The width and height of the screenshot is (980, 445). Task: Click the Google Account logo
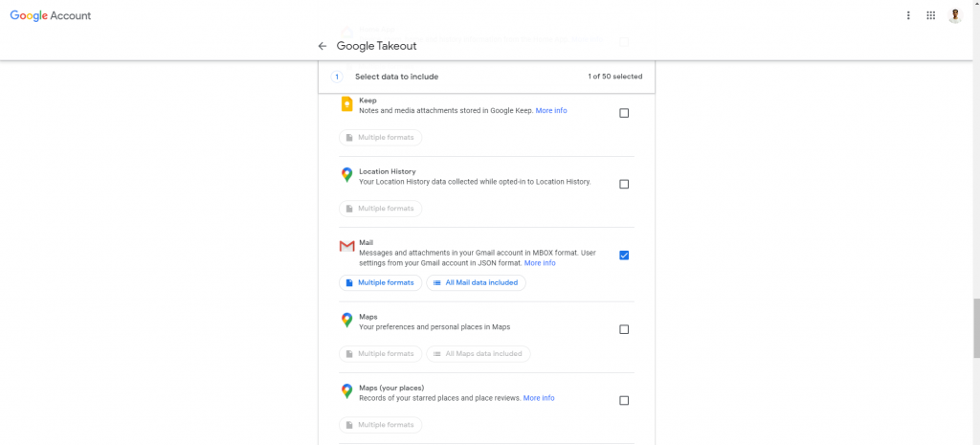pyautogui.click(x=51, y=15)
